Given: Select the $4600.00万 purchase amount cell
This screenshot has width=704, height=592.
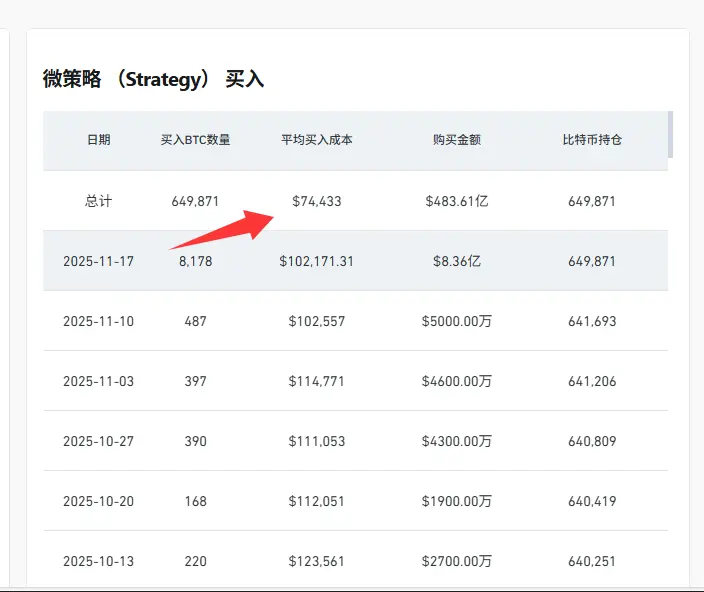Looking at the screenshot, I should point(457,382).
